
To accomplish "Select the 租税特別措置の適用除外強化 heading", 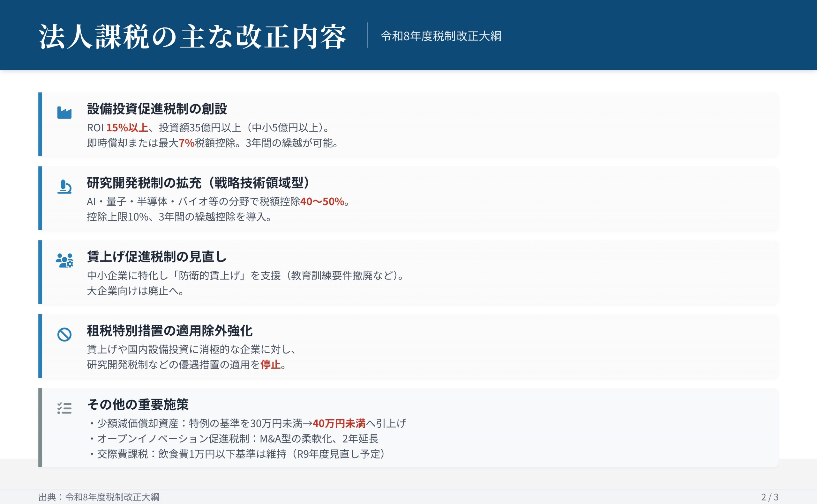I will click(x=169, y=331).
